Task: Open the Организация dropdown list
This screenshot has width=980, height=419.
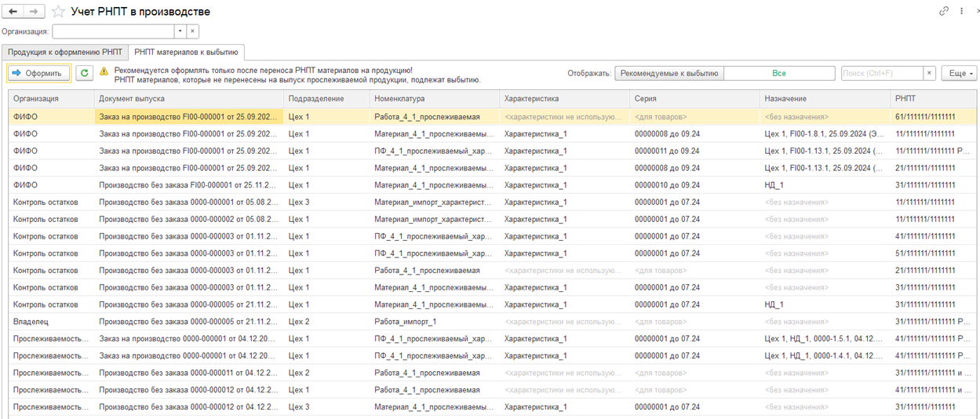Action: (x=180, y=31)
